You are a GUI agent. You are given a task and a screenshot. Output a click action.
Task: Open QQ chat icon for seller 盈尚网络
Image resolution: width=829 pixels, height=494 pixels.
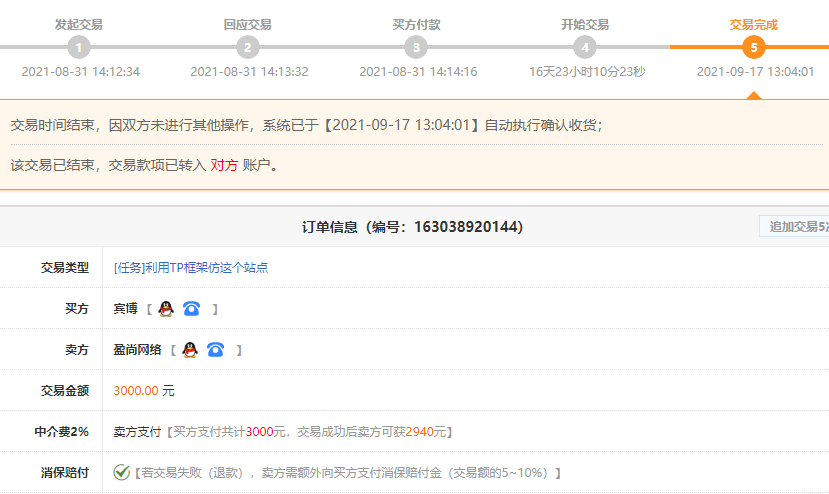(190, 350)
